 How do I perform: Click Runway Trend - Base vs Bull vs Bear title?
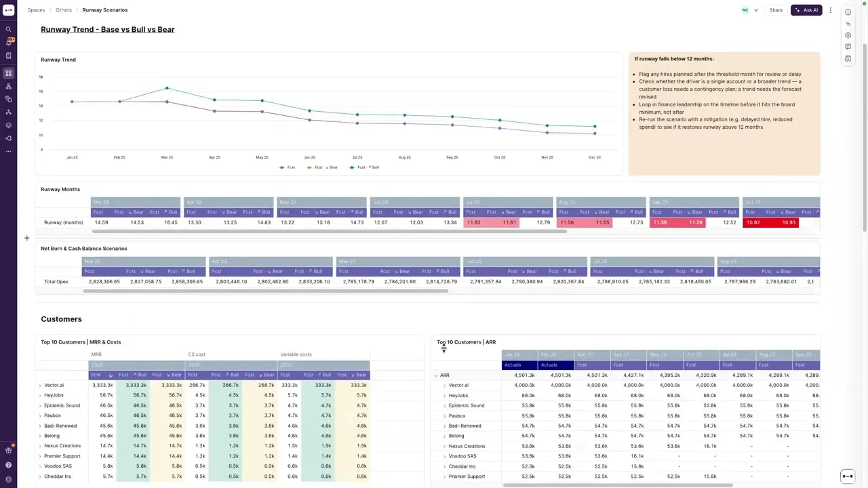pos(108,29)
